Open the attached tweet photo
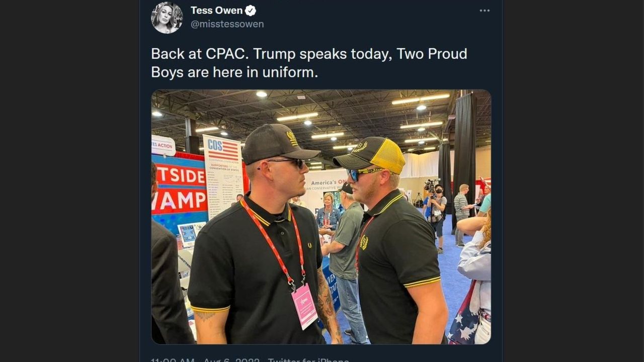Viewport: 644px width, 362px height. 321,217
